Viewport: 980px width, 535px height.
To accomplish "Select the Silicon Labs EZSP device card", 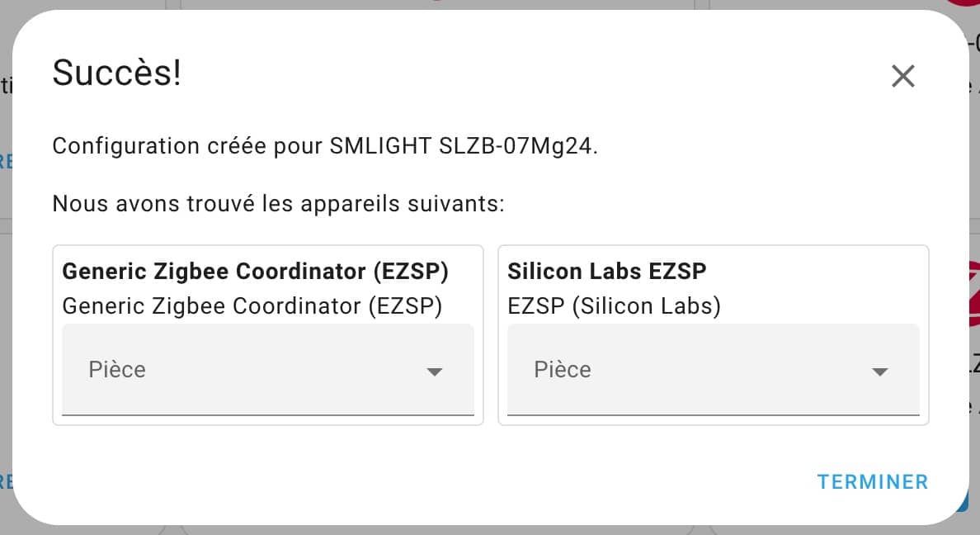I will (713, 334).
